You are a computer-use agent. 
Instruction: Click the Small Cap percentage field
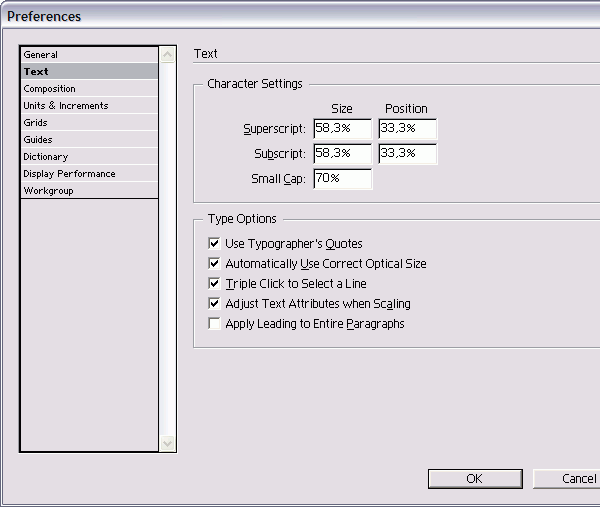click(x=341, y=179)
